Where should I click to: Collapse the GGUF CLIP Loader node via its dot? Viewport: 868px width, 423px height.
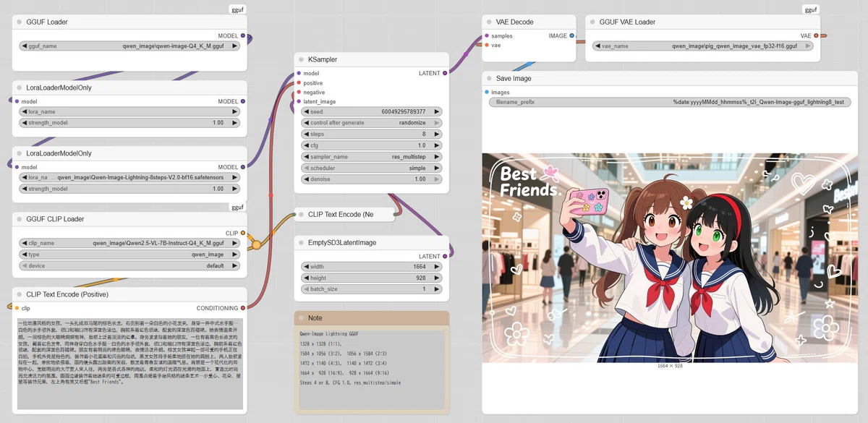[20, 219]
